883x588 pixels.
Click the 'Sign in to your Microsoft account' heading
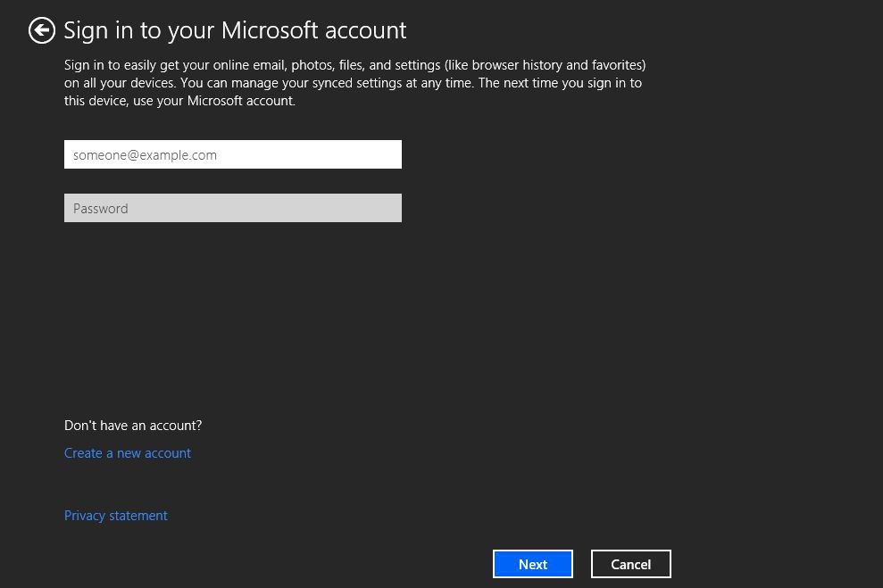(x=235, y=30)
